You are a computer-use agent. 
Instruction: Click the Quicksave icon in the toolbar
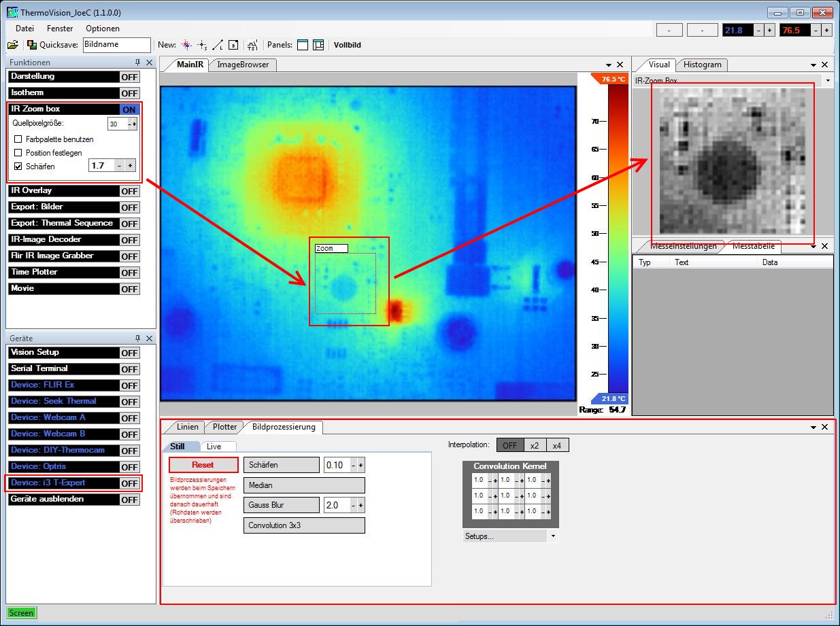point(32,45)
